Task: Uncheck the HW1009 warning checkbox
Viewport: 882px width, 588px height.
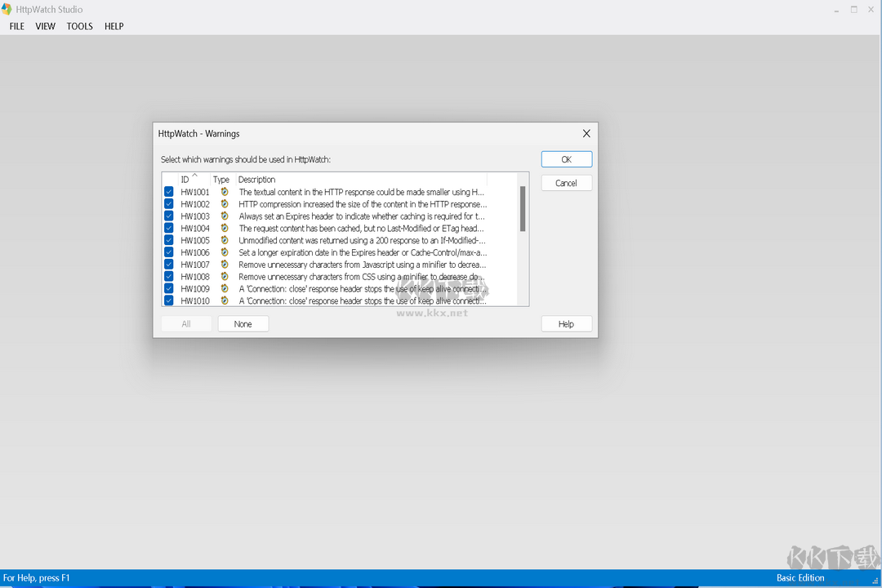Action: 169,288
